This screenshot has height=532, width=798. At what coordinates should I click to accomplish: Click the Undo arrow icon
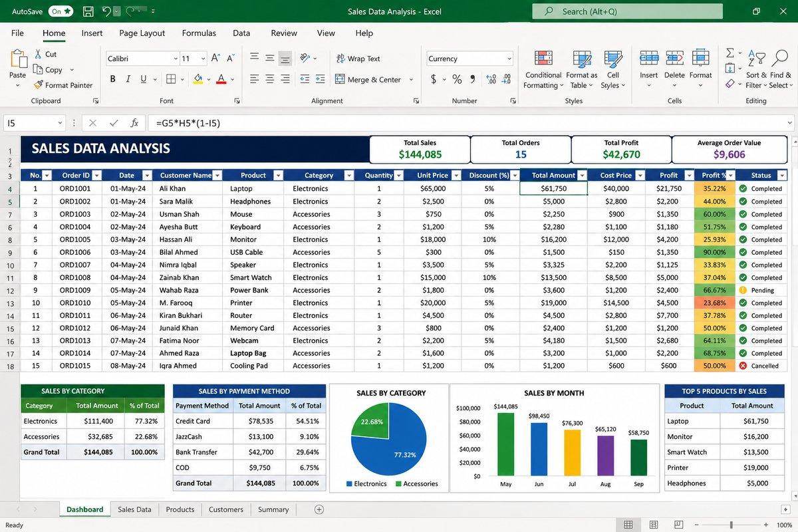click(106, 11)
